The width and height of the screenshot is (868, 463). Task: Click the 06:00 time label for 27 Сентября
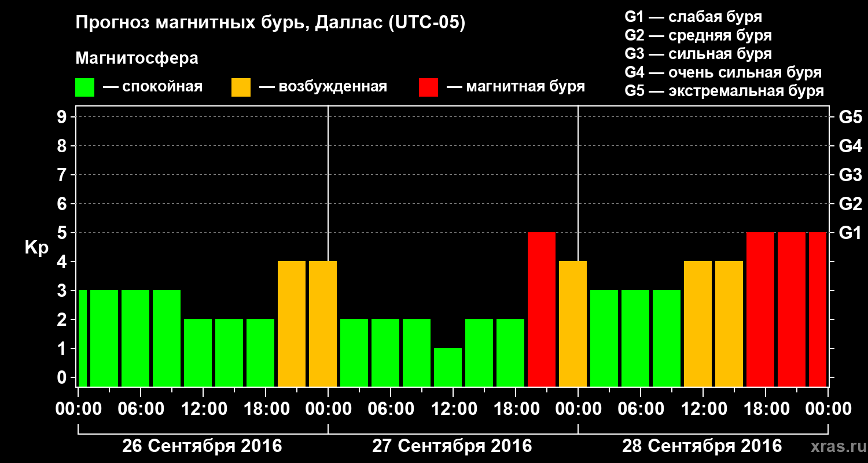[391, 409]
